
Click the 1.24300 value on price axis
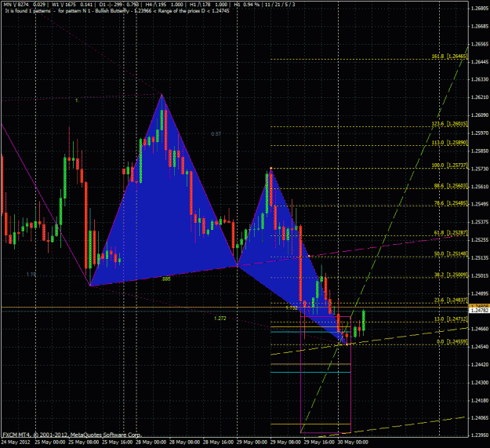479,383
